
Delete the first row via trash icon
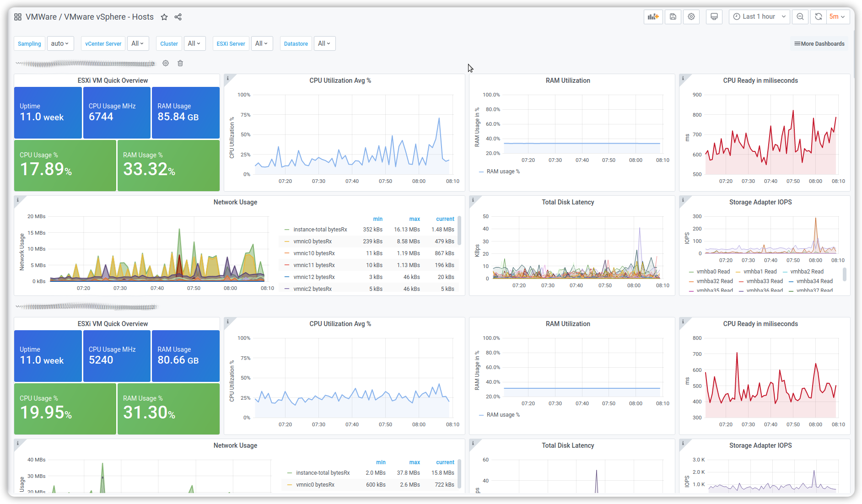coord(180,63)
